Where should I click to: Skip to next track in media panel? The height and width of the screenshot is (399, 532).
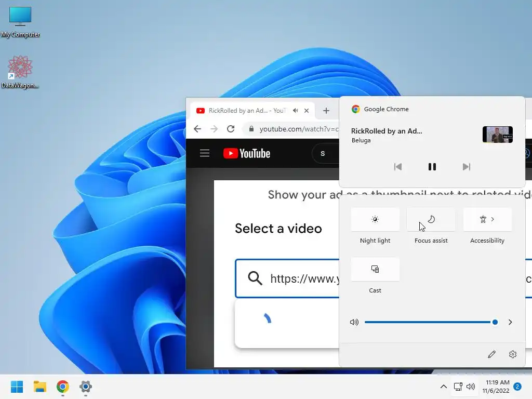pyautogui.click(x=466, y=167)
